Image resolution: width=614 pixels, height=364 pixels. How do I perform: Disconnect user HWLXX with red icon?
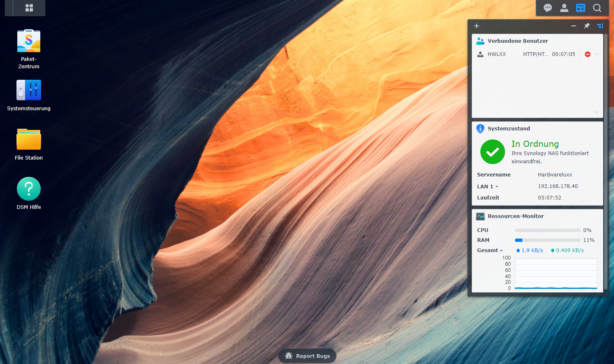coord(588,54)
